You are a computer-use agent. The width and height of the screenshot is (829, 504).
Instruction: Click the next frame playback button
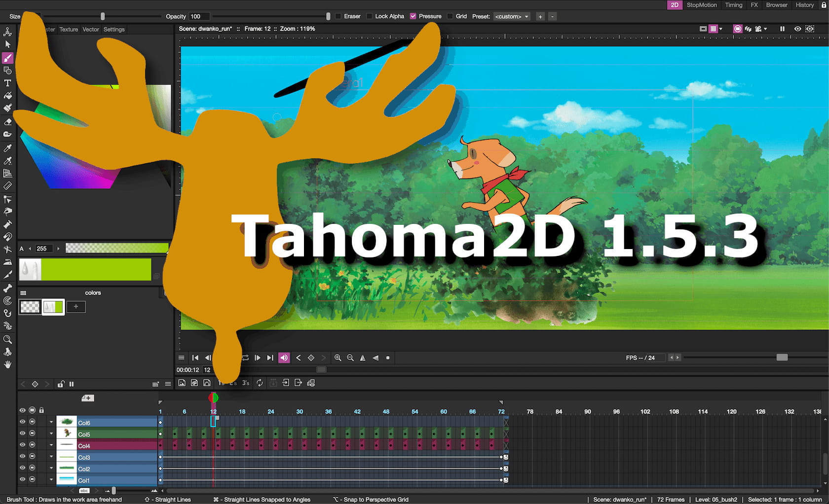coord(257,358)
